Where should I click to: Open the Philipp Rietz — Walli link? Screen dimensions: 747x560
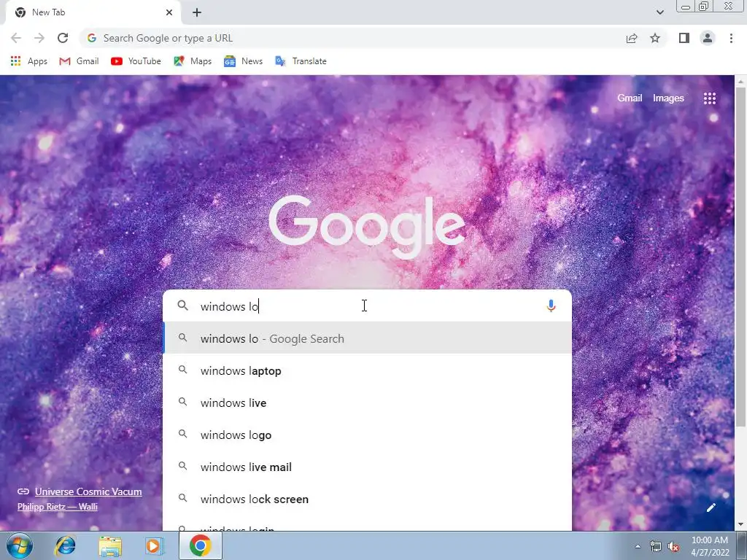click(x=57, y=506)
